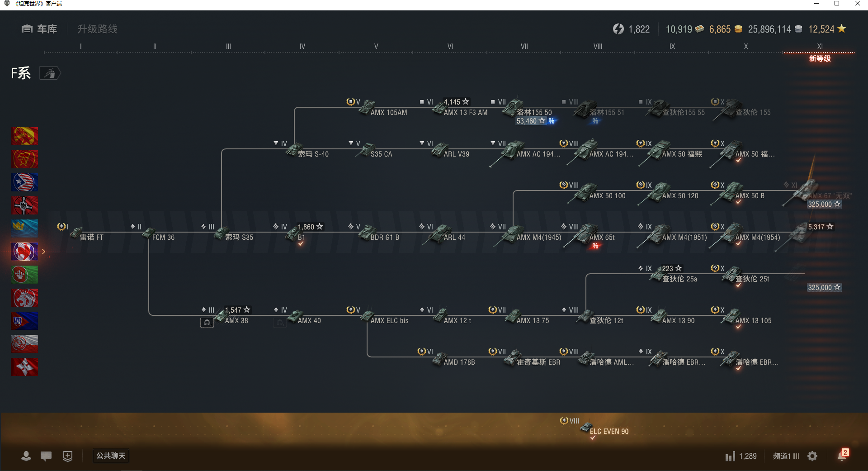The width and height of the screenshot is (868, 471).
Task: Select the Germany nation flag
Action: click(x=24, y=205)
